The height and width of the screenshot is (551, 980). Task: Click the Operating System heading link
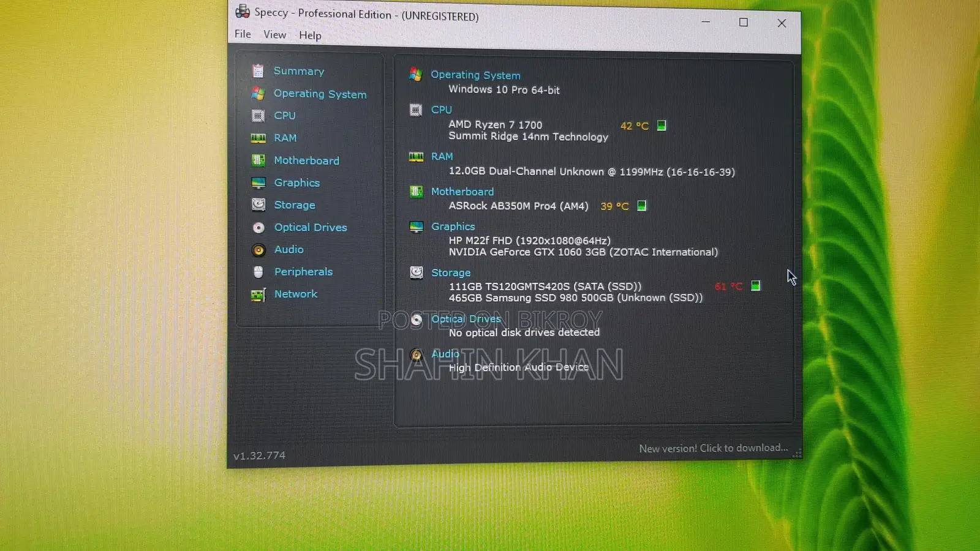pos(476,75)
